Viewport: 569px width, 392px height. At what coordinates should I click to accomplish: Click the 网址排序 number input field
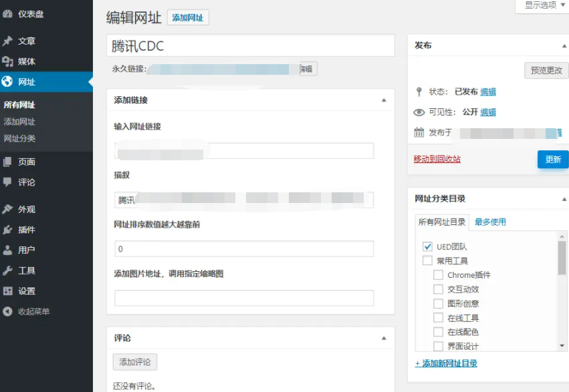(x=244, y=249)
